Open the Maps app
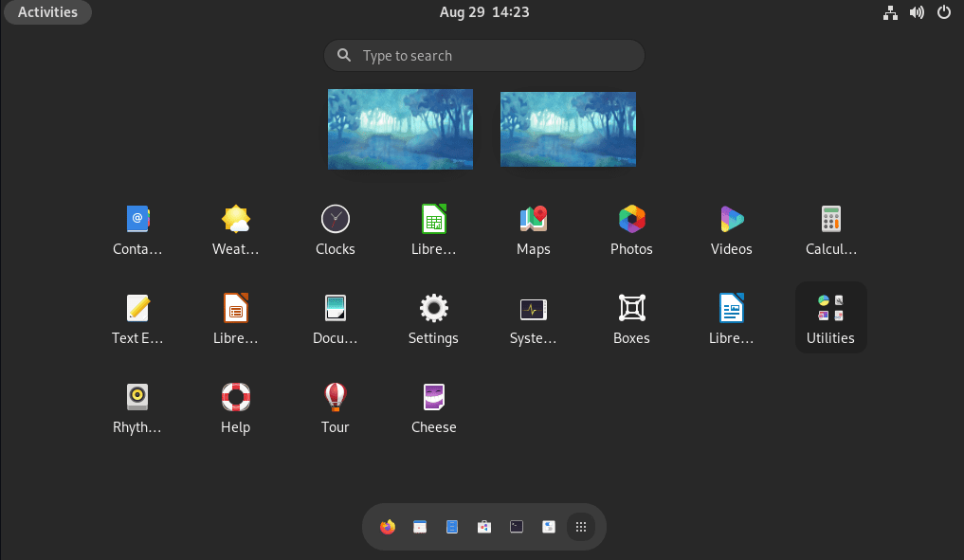The image size is (964, 560). [533, 229]
